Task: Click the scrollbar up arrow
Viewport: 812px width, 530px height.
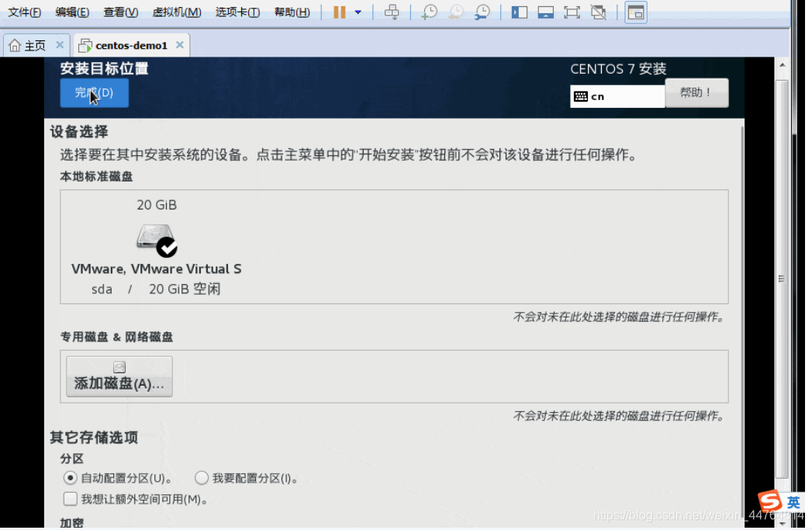Action: click(x=782, y=65)
